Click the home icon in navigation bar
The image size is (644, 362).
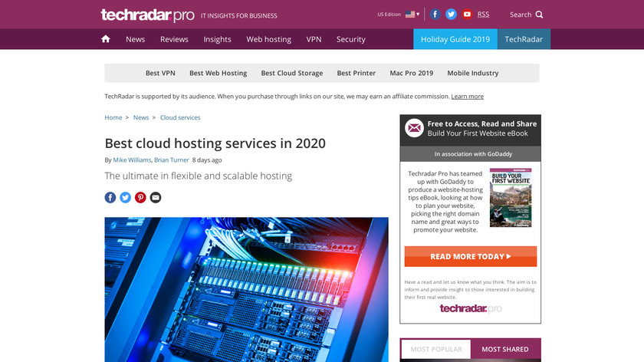point(106,39)
